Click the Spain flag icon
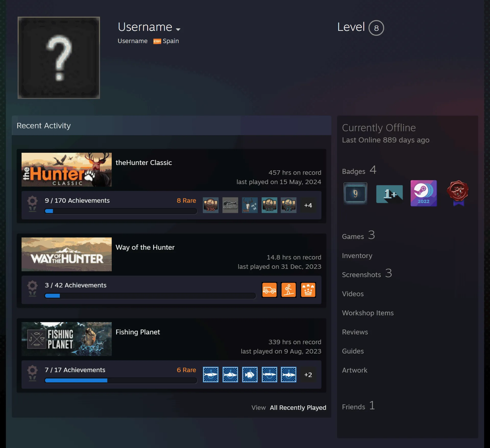This screenshot has width=490, height=448. tap(157, 41)
